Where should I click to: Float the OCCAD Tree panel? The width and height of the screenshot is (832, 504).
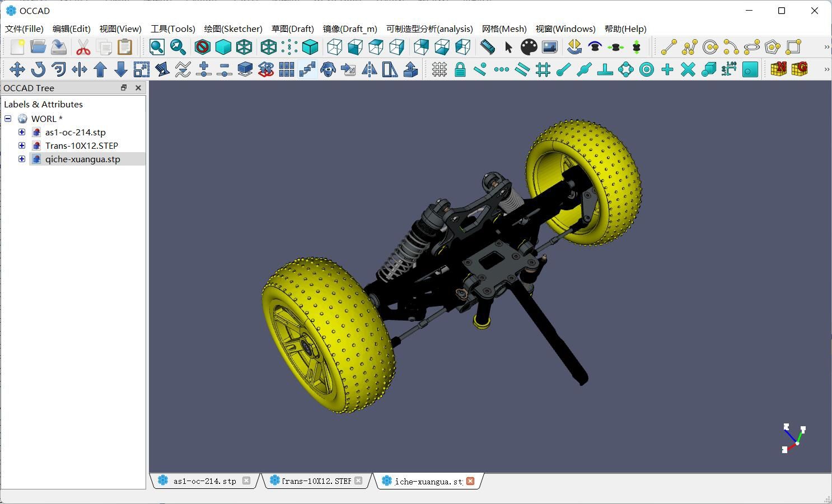[x=124, y=88]
